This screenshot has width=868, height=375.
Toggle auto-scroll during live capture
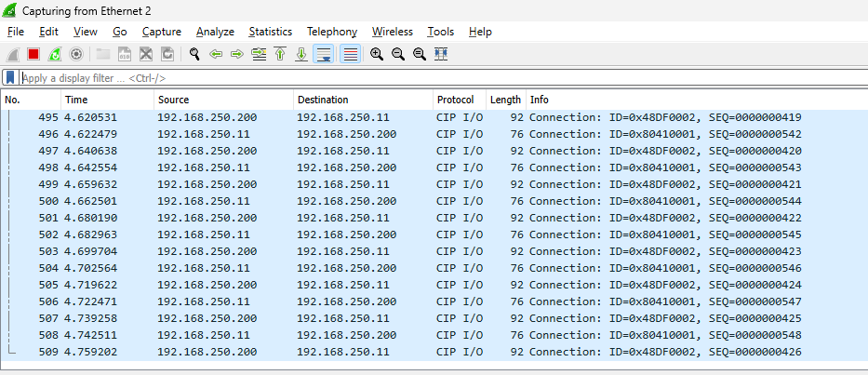point(324,54)
